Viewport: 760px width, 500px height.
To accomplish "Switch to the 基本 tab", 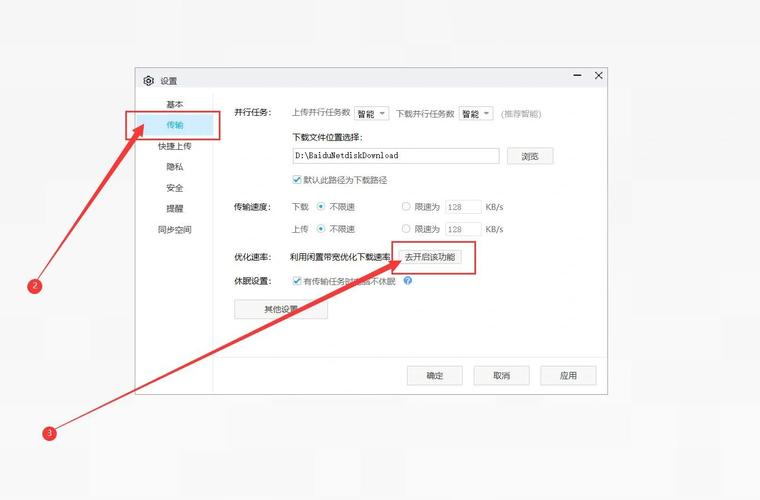I will 174,104.
